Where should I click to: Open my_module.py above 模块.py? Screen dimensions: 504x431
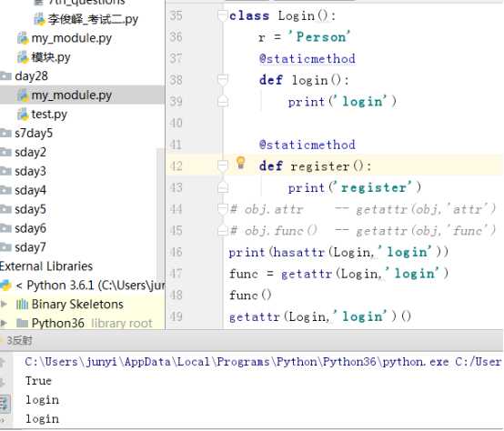(71, 38)
